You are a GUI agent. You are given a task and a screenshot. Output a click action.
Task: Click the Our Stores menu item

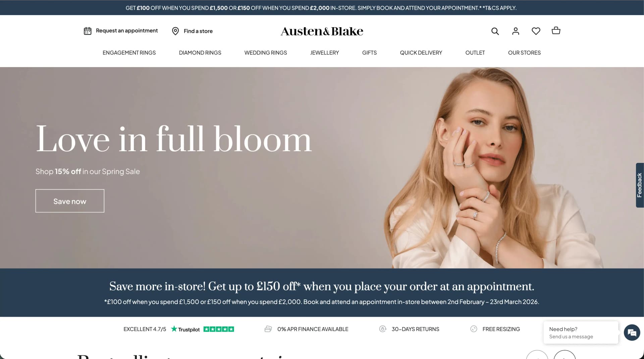tap(524, 53)
